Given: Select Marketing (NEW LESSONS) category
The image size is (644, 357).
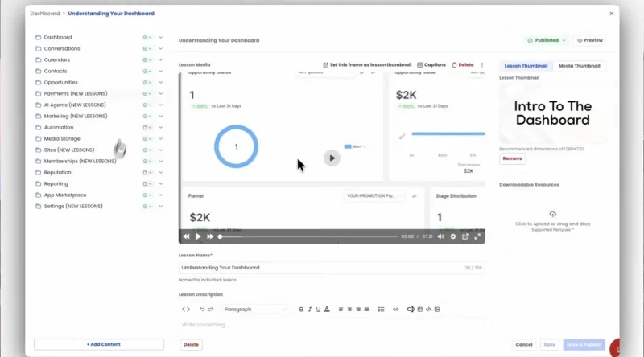Looking at the screenshot, I should tap(76, 116).
